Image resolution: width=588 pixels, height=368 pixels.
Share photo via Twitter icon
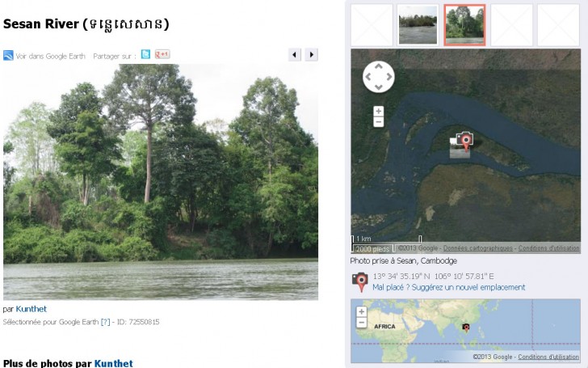click(x=146, y=54)
